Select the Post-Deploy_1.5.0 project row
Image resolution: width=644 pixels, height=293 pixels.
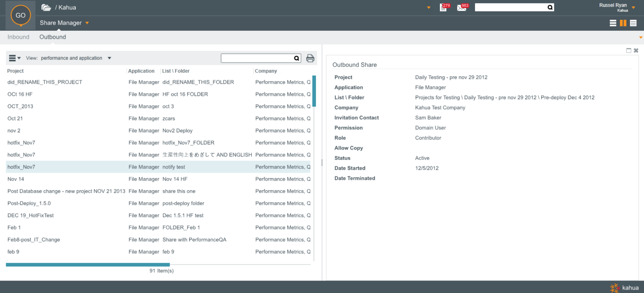[29, 203]
